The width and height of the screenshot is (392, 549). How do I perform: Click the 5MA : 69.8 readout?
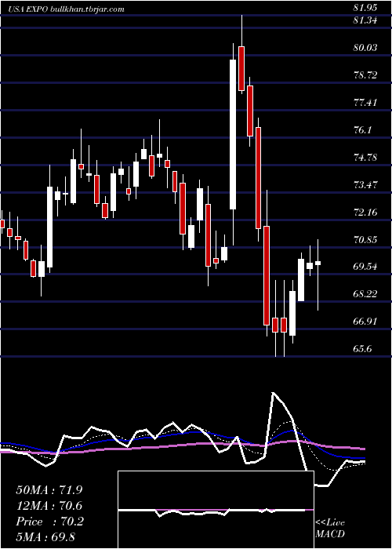point(45,536)
